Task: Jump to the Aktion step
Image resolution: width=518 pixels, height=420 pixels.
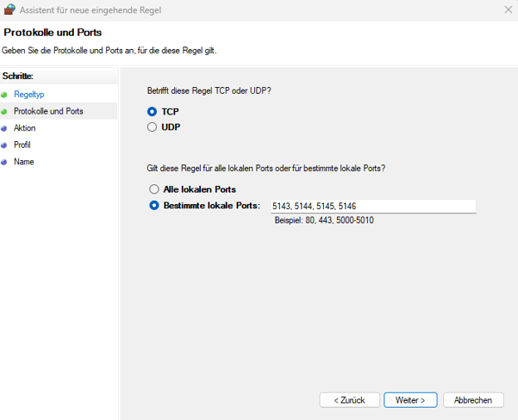Action: tap(25, 128)
